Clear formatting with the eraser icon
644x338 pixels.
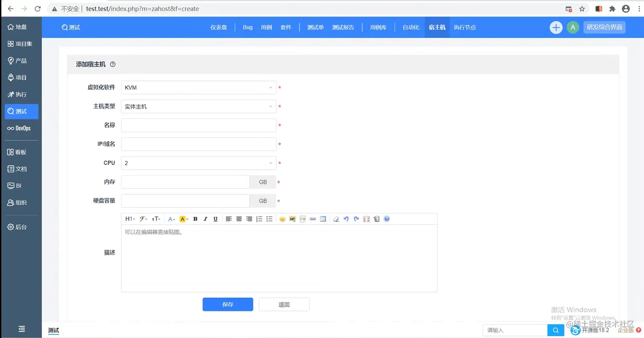336,219
